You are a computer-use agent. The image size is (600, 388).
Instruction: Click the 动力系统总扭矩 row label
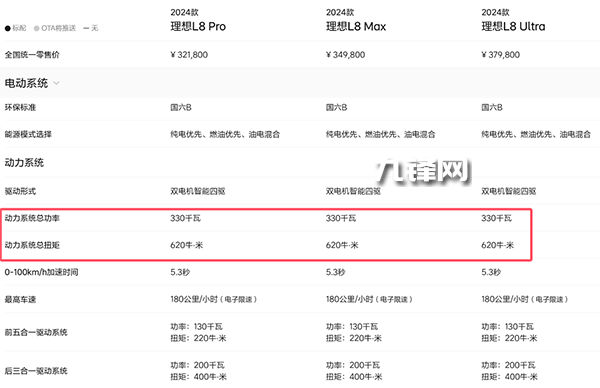click(x=32, y=245)
